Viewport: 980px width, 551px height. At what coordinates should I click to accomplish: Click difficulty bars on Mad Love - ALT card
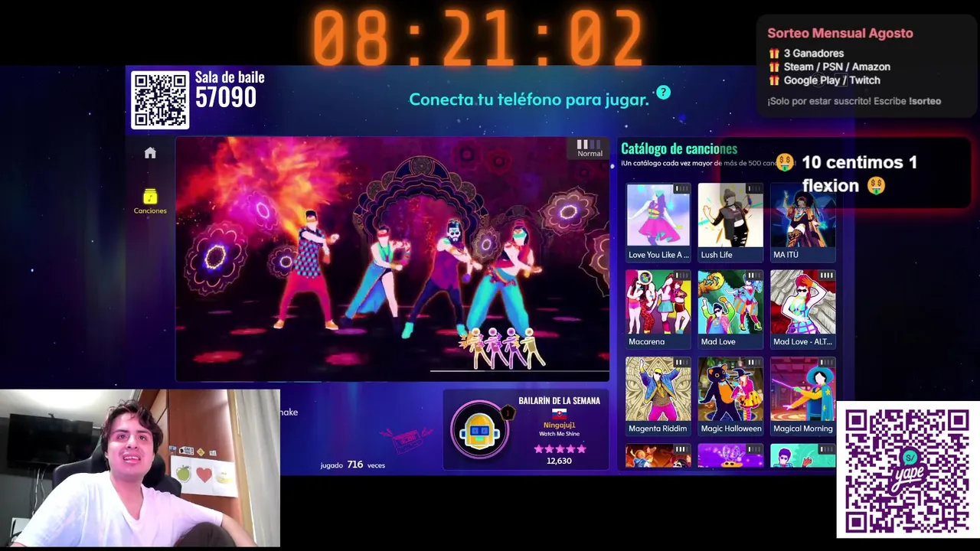click(826, 275)
